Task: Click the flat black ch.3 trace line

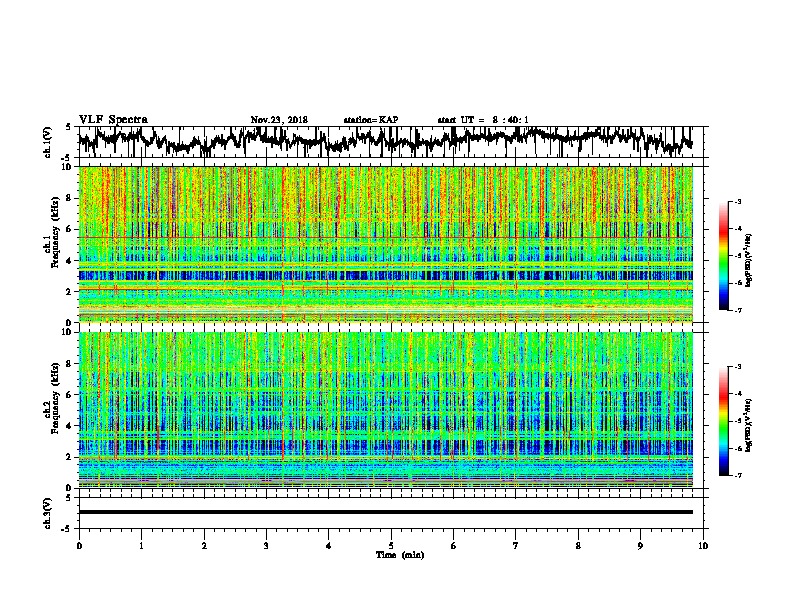Action: (386, 512)
